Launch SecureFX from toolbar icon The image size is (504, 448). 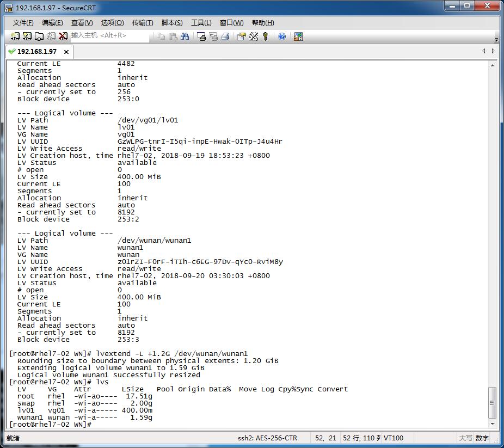[298, 36]
